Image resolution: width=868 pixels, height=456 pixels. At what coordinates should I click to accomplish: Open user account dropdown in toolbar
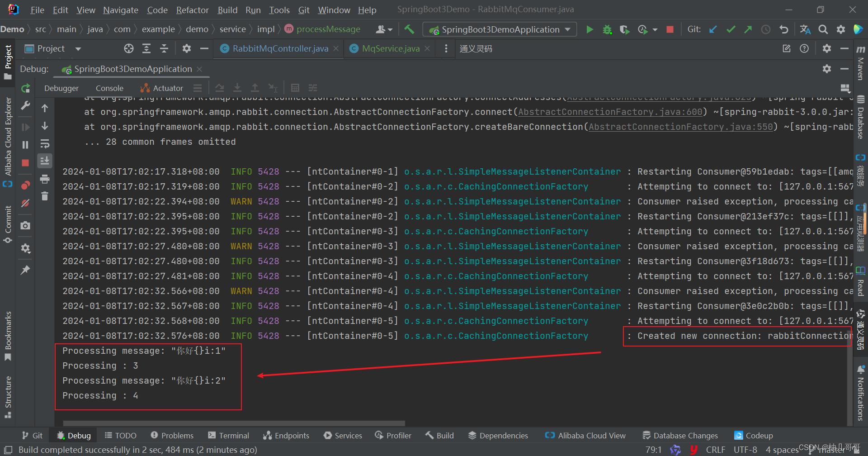pos(384,29)
